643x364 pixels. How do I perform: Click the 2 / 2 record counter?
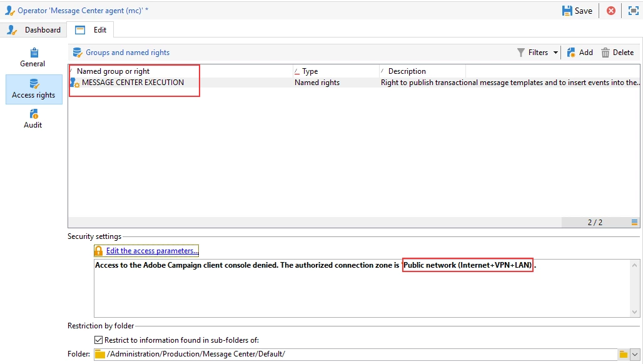click(595, 222)
